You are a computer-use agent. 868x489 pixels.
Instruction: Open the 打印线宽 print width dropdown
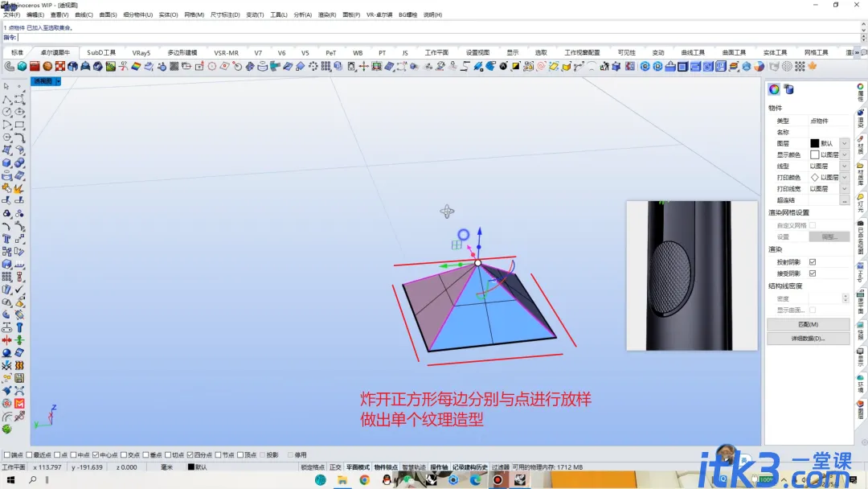click(844, 189)
